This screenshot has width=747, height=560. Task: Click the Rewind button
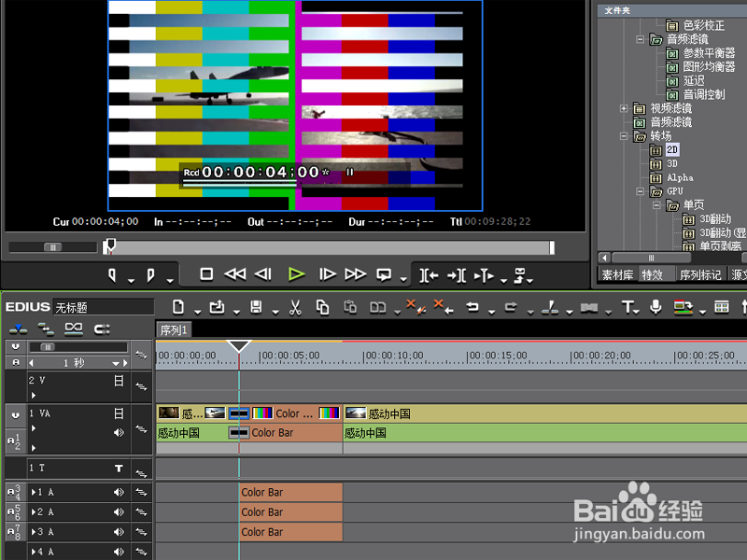coord(235,274)
